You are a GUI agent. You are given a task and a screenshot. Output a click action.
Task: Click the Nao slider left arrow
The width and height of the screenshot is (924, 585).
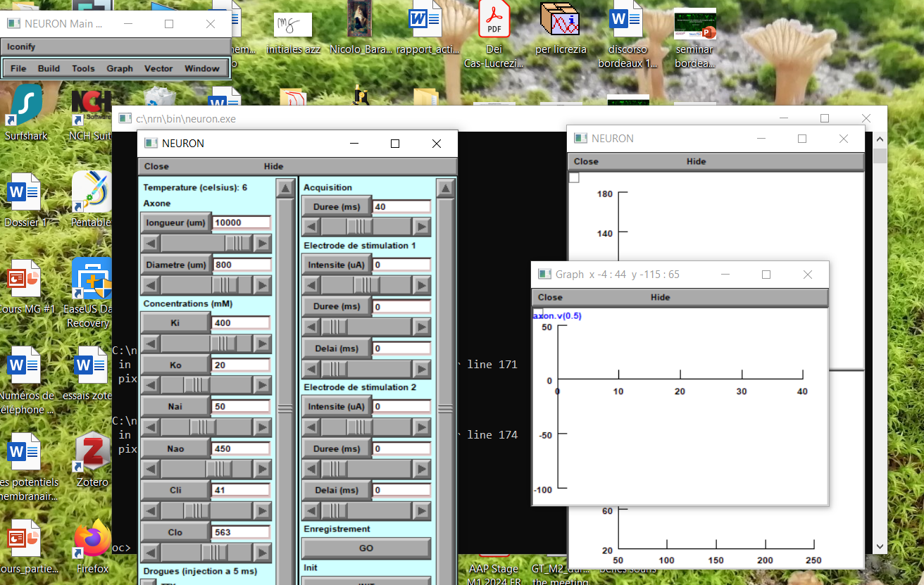coord(150,469)
